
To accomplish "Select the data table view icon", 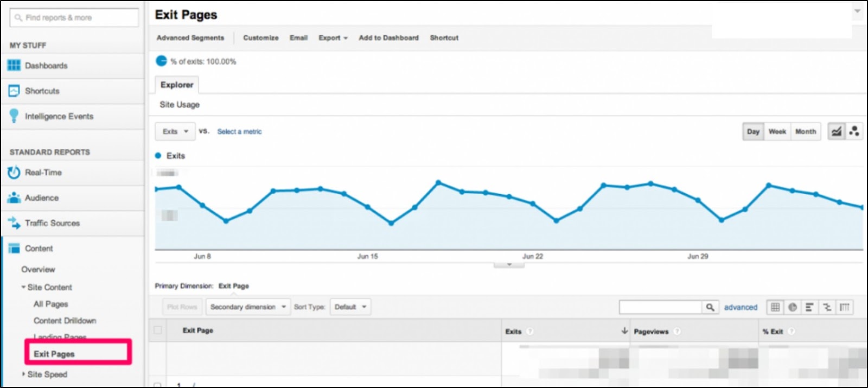I will [775, 307].
